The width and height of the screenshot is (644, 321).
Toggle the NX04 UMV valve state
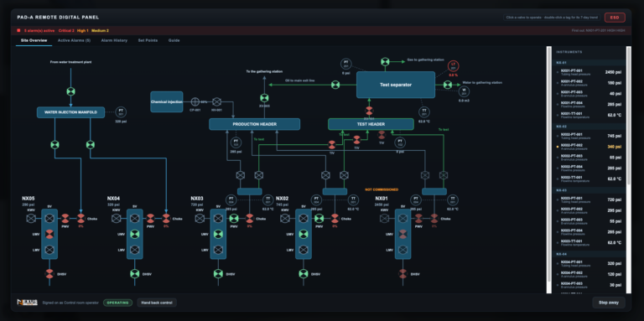(134, 234)
